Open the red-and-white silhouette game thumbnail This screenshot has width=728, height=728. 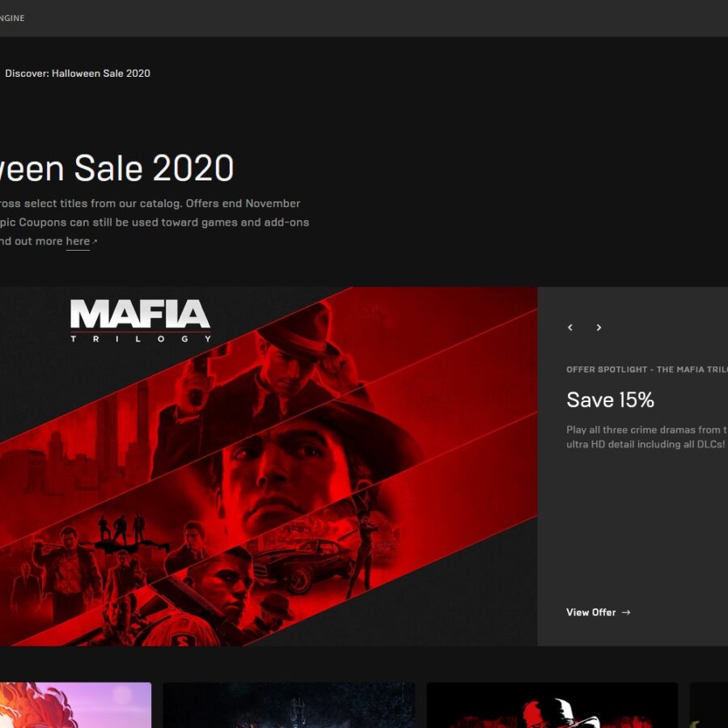click(x=552, y=705)
